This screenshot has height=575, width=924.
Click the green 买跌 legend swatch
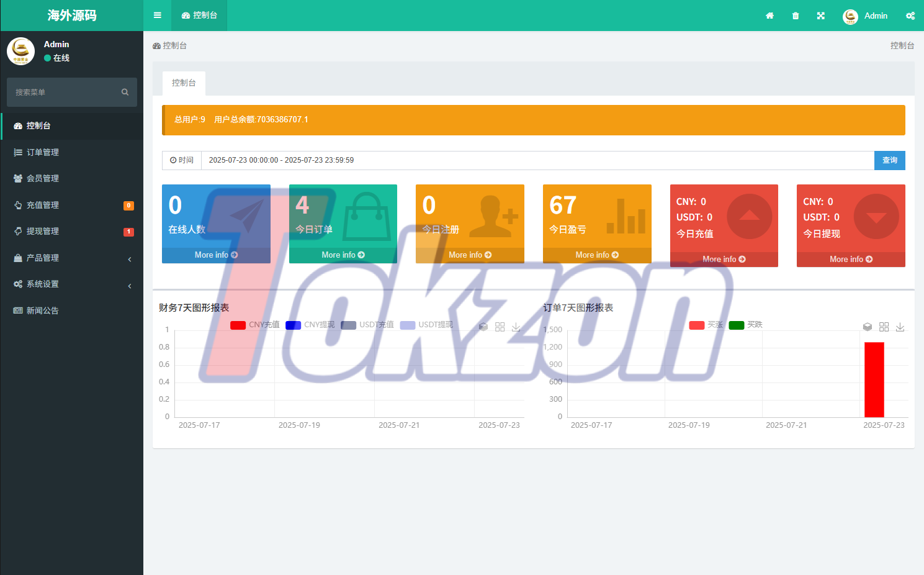click(x=737, y=325)
